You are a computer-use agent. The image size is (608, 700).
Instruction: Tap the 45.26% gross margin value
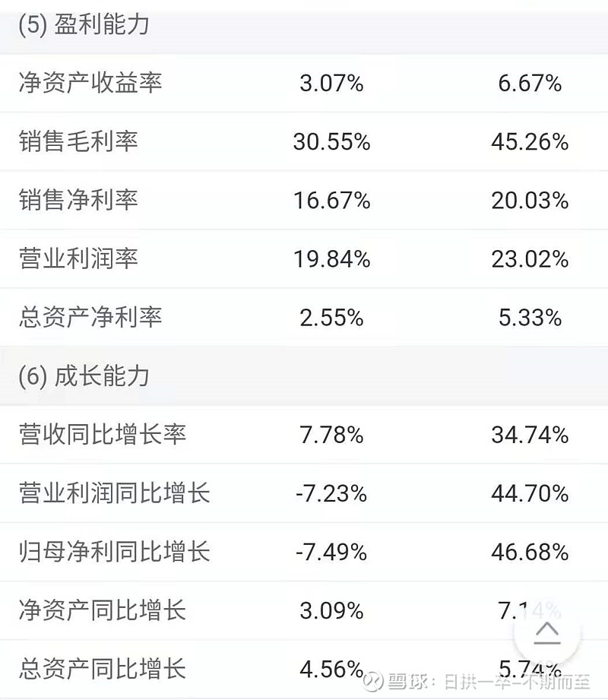pos(530,141)
